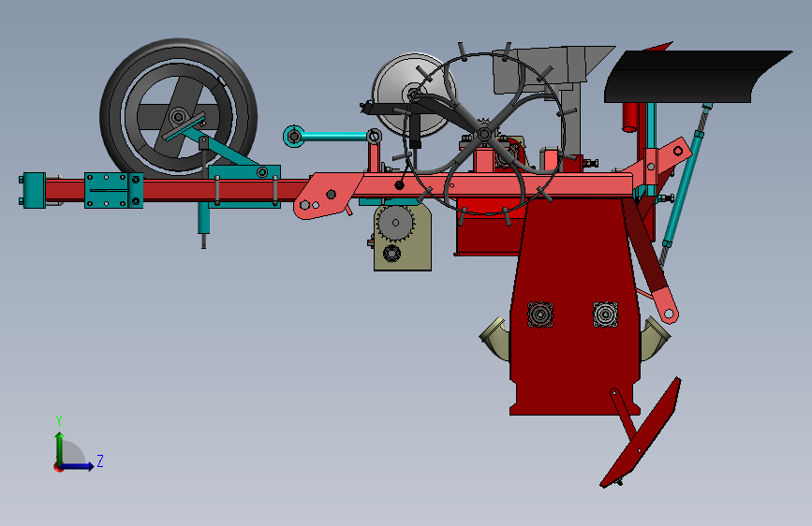Pick the red angled plow blade at bottom
Screen dimensions: 812x526
(642, 432)
